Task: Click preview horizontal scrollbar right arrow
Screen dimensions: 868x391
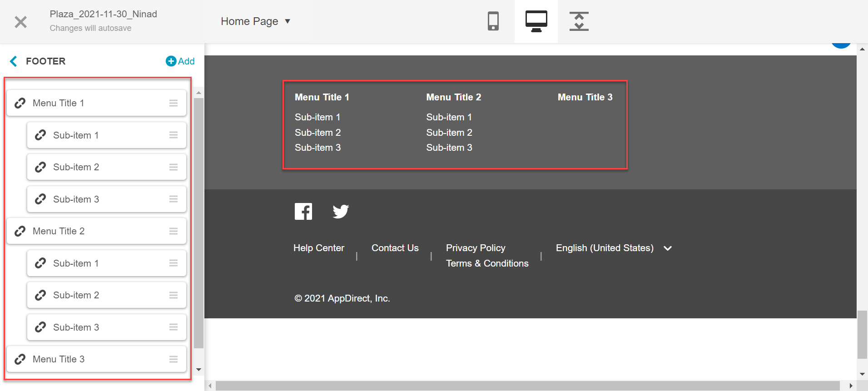Action: click(851, 386)
